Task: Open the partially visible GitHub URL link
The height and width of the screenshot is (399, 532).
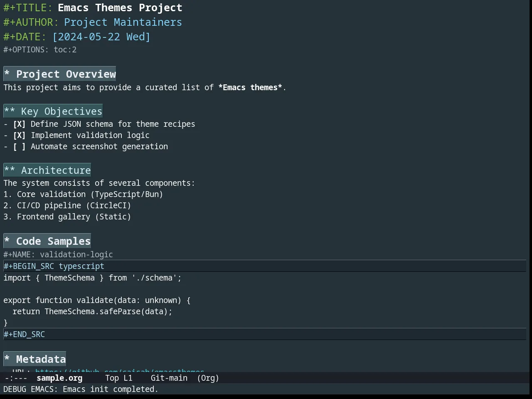Action: [120, 370]
